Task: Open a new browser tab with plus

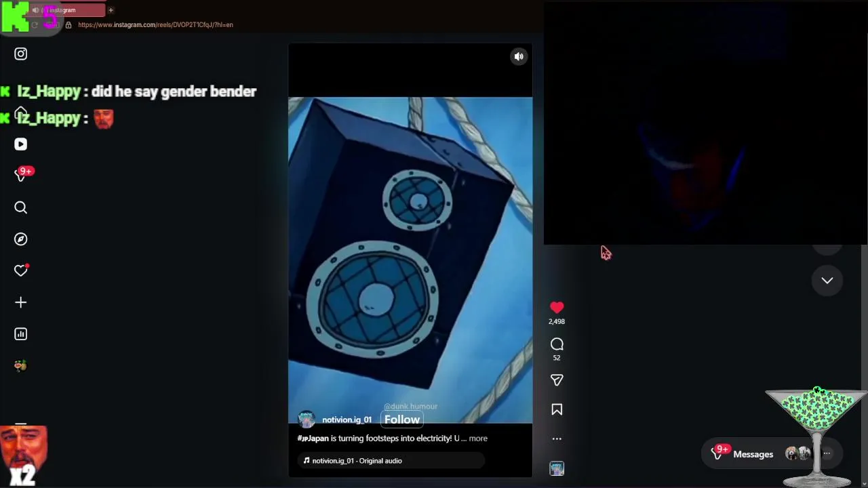Action: (x=111, y=10)
